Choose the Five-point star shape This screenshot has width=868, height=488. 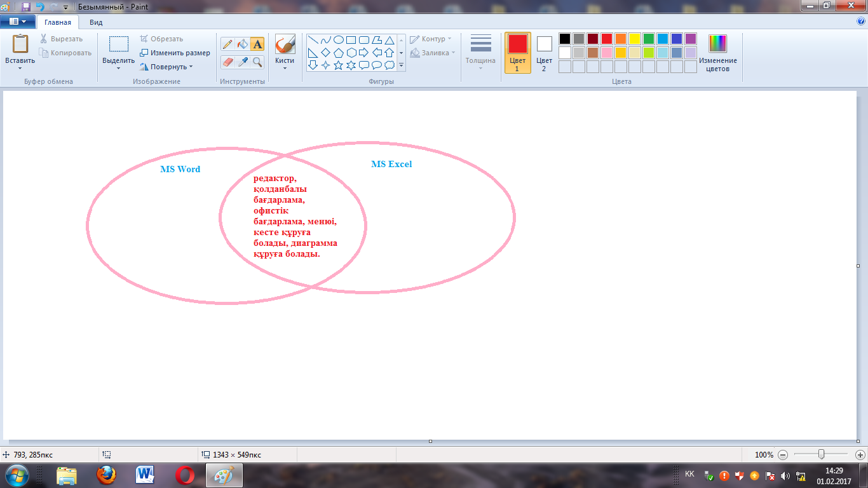click(x=339, y=65)
